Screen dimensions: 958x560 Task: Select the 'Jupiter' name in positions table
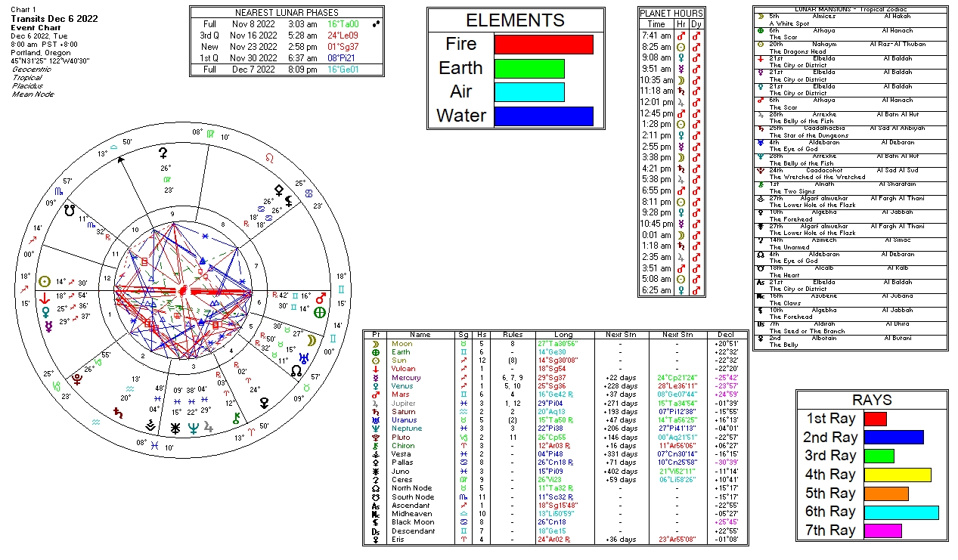403,403
